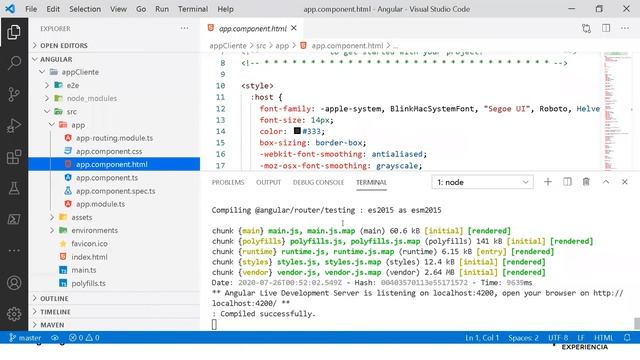This screenshot has width=640, height=360.
Task: Open app.component.ts file
Action: pyautogui.click(x=107, y=178)
